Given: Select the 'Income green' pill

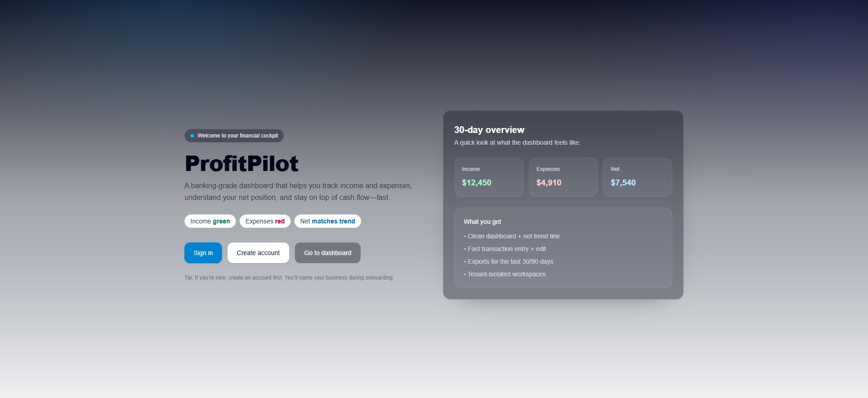Looking at the screenshot, I should coord(210,221).
